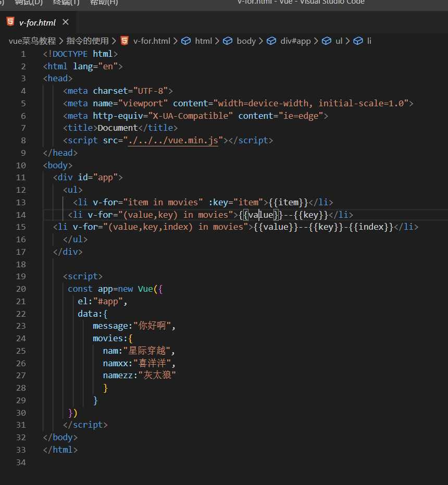Open the ./../../vue.min.js script link
The height and width of the screenshot is (485, 448).
173,141
